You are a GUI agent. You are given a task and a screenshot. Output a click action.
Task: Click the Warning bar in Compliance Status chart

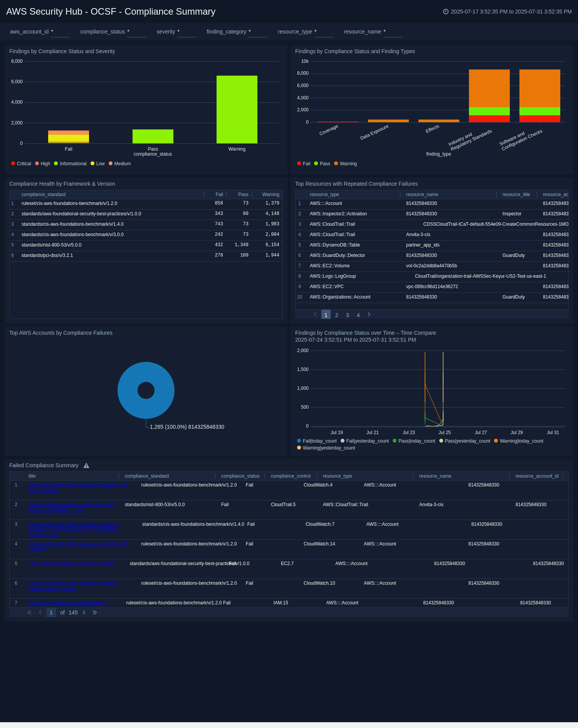coord(237,109)
